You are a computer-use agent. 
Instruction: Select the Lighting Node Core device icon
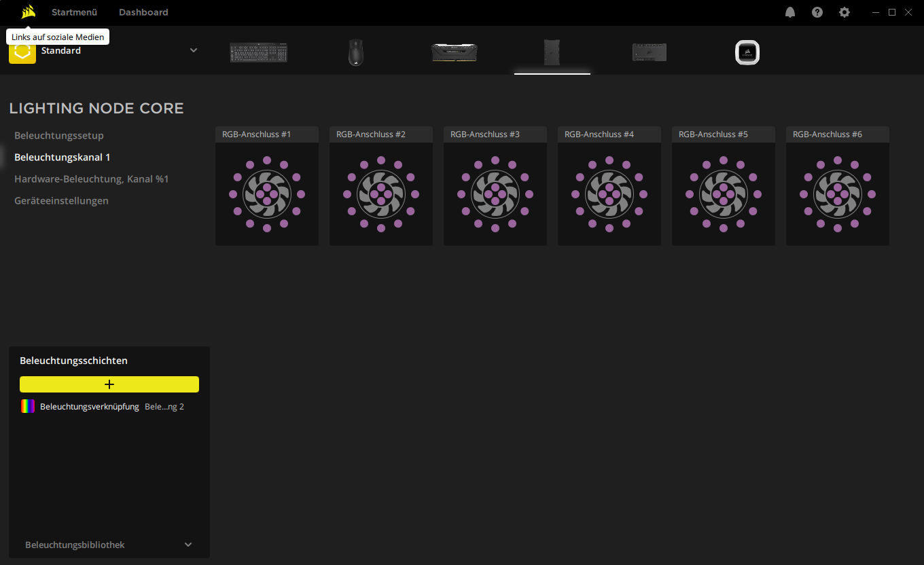coord(552,52)
